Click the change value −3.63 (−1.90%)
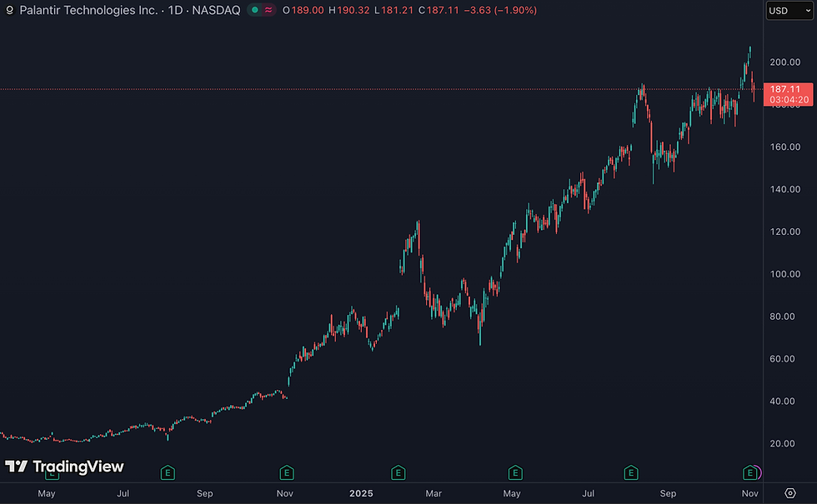This screenshot has height=504, width=817. coord(500,10)
